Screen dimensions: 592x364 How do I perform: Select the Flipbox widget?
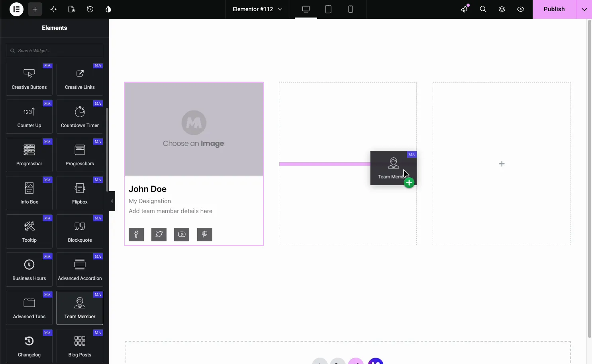click(80, 193)
